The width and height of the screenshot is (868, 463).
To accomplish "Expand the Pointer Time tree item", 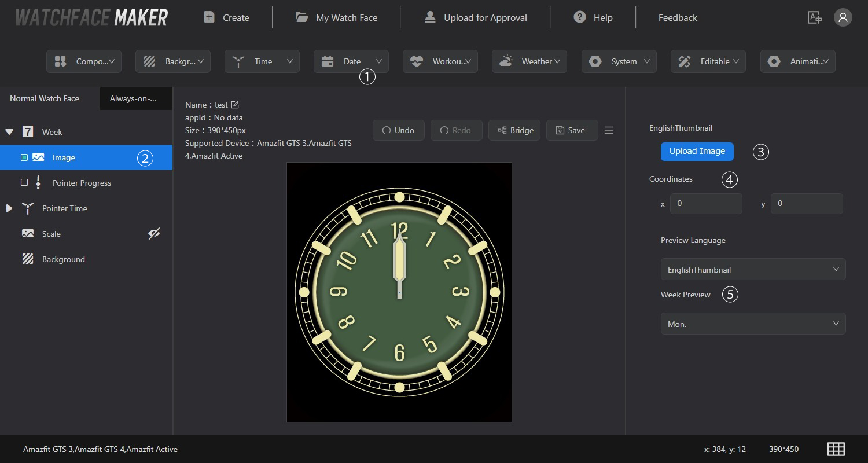I will coord(9,208).
